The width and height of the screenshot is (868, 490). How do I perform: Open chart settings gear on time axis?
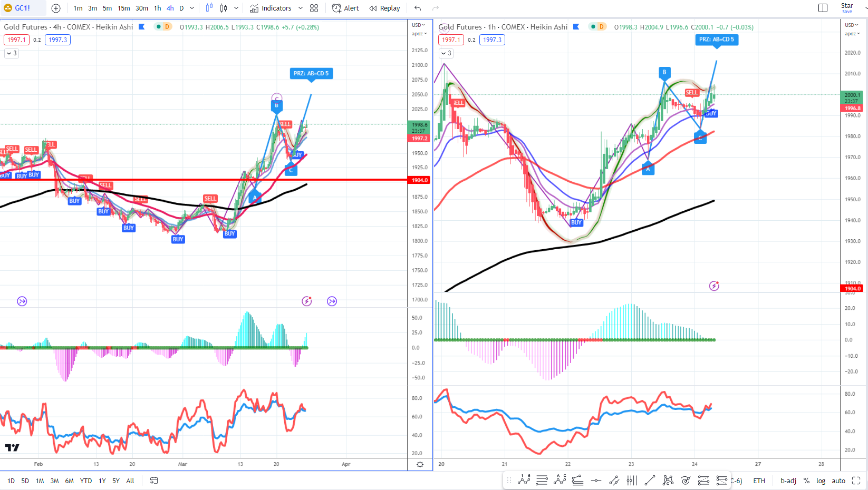tap(420, 464)
